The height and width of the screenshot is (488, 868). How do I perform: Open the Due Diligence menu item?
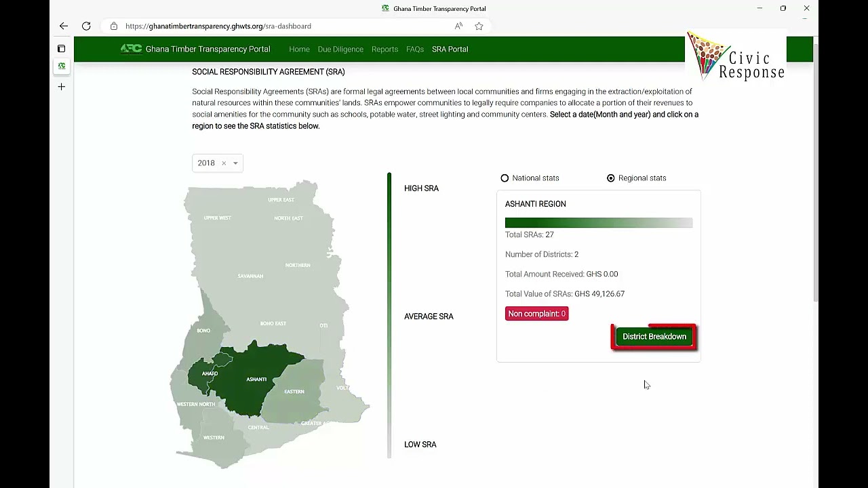(x=340, y=49)
